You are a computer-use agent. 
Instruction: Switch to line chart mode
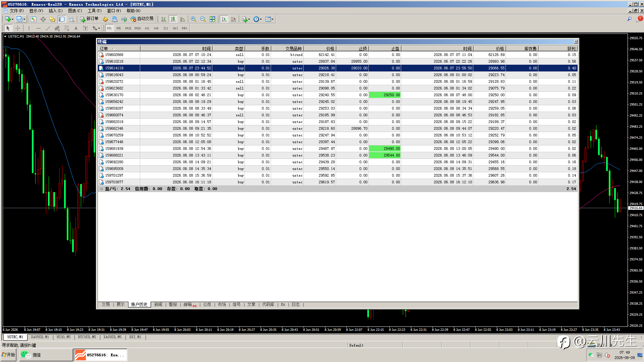(x=182, y=19)
